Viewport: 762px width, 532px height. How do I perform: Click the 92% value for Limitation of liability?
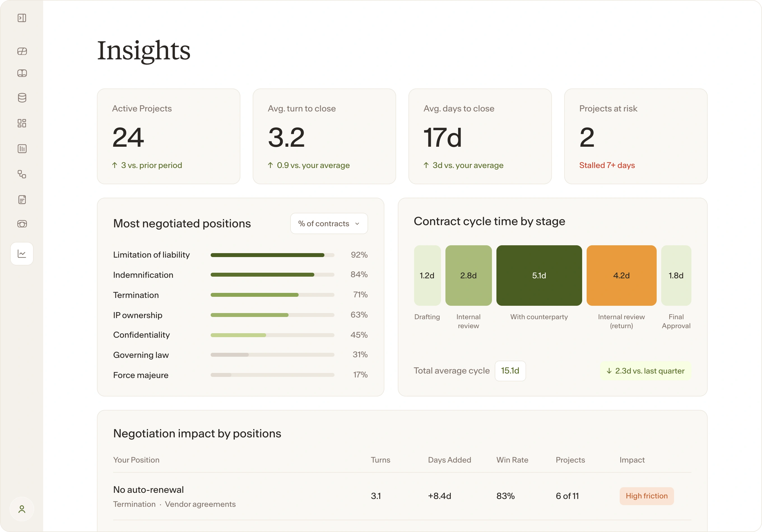tap(359, 255)
